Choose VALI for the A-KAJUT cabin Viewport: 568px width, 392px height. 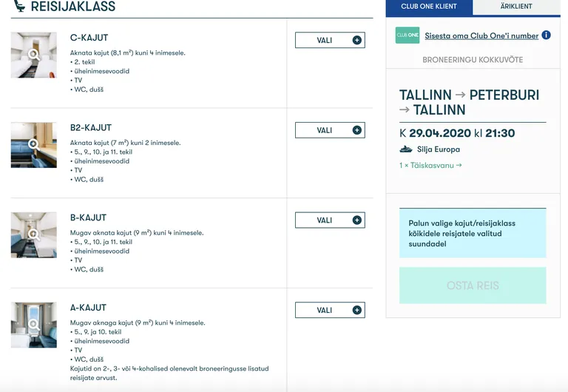click(330, 310)
